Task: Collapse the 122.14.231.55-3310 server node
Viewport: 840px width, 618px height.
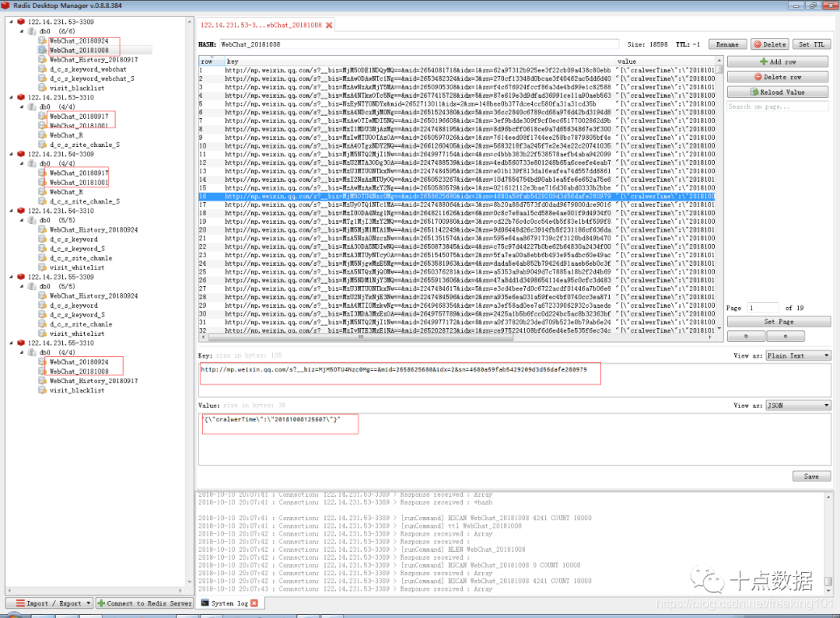Action: (11, 344)
